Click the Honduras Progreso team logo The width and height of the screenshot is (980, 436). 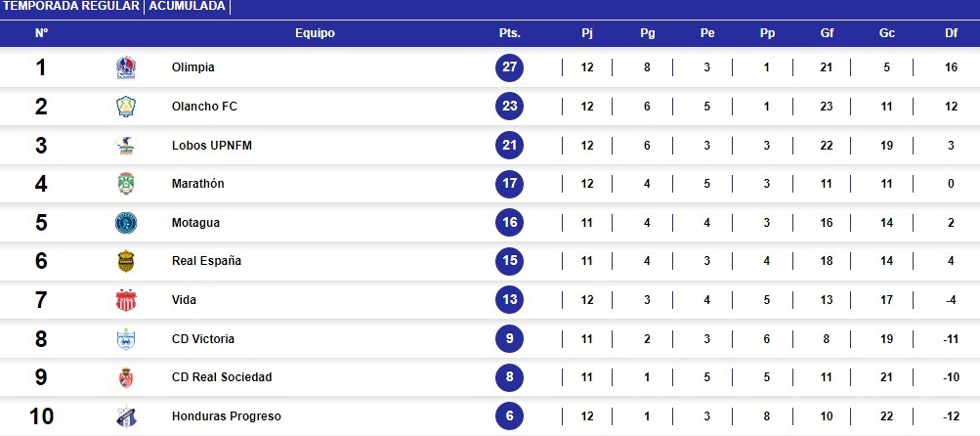click(x=125, y=416)
